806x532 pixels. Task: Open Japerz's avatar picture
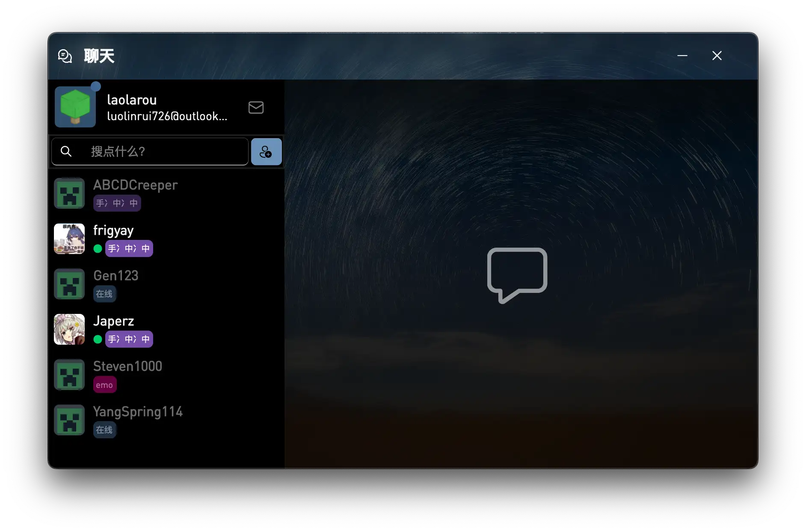pos(69,329)
